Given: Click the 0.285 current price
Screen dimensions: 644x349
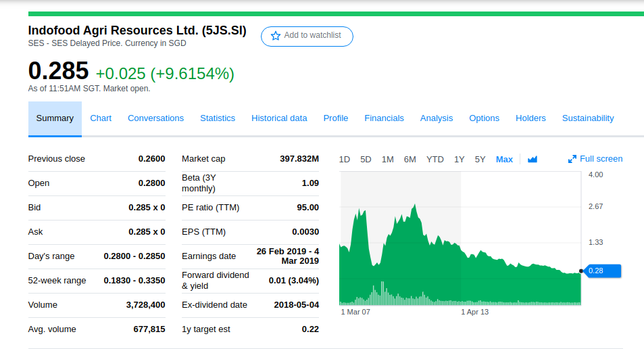Looking at the screenshot, I should pos(58,71).
